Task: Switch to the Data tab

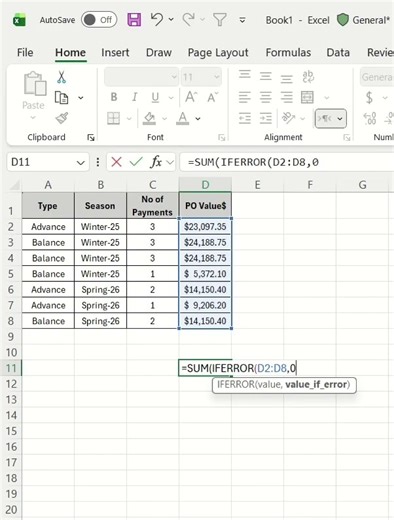Action: click(x=338, y=52)
